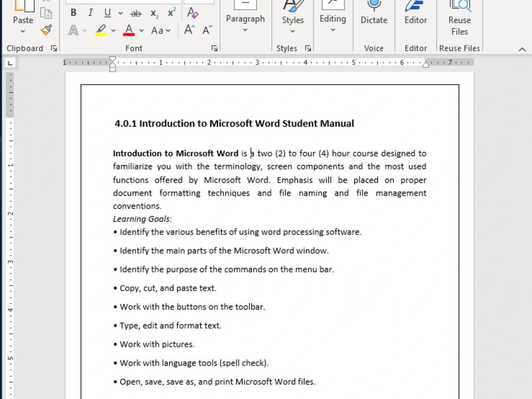Open Clipboard pane dialog launcher
The width and height of the screenshot is (532, 399).
[x=54, y=48]
